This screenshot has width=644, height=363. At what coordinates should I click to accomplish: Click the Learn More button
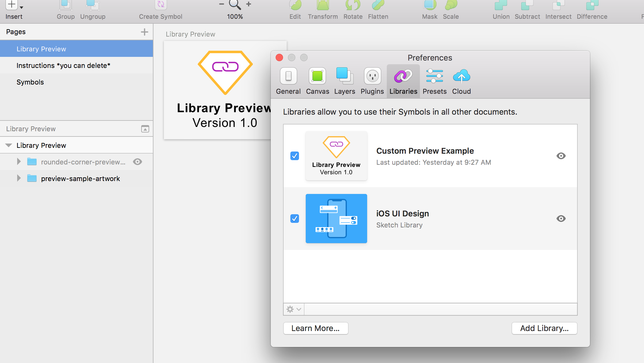pos(315,328)
